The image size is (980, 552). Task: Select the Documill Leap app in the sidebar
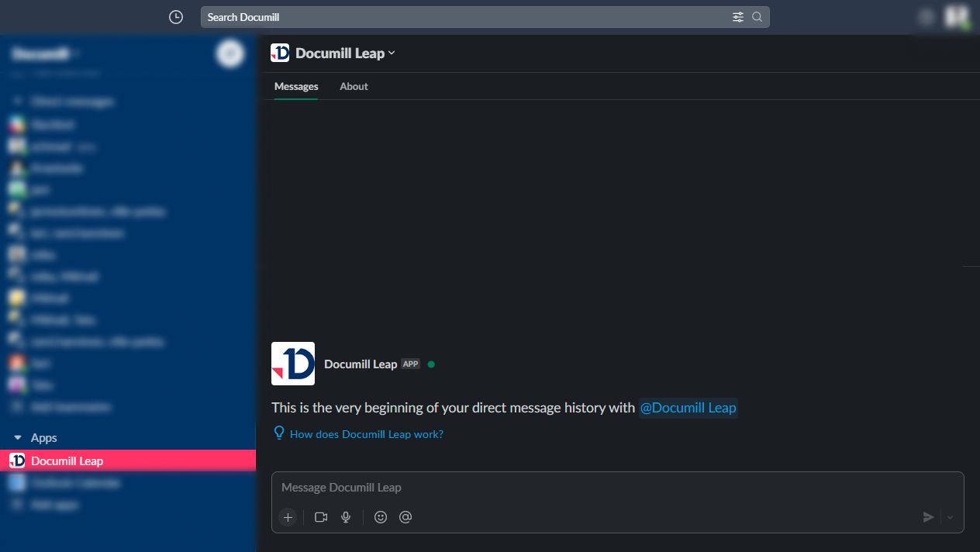coord(67,460)
